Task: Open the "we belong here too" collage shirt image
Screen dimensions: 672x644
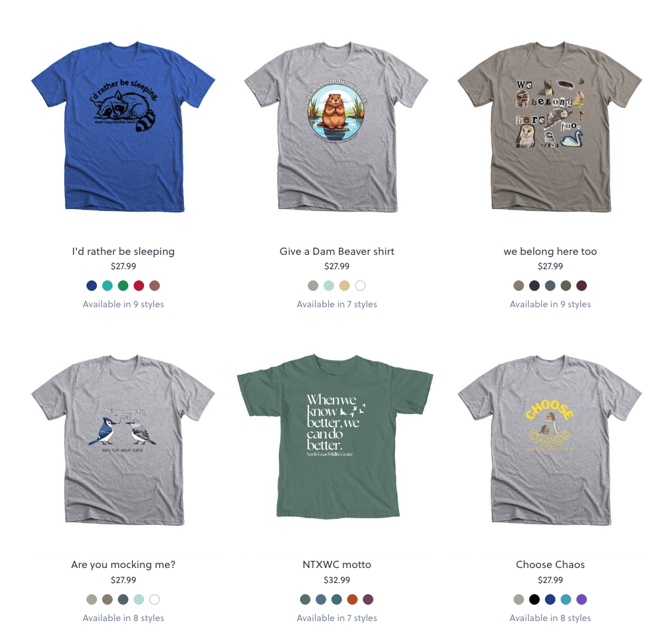Action: click(550, 127)
